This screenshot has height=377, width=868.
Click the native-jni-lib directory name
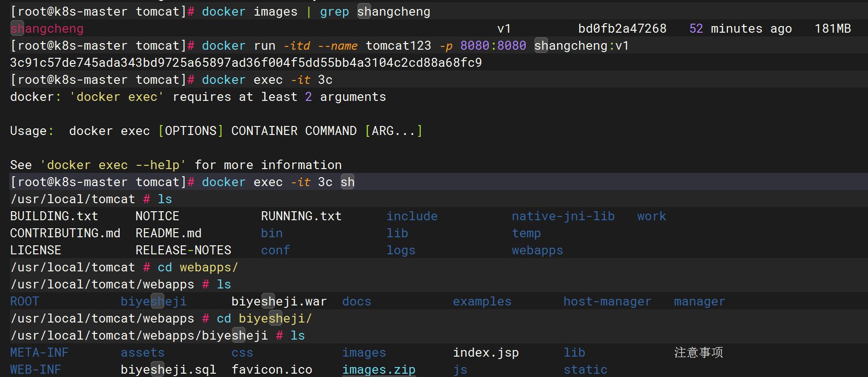563,216
